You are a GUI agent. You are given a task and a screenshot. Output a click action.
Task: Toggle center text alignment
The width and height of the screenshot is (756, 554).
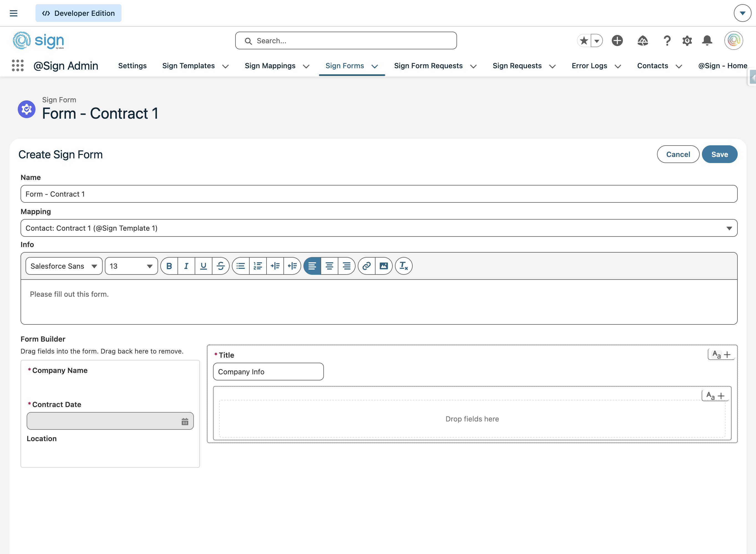point(329,266)
